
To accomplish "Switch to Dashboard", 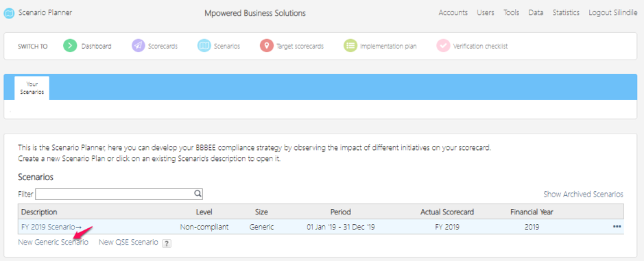I will [x=96, y=47].
